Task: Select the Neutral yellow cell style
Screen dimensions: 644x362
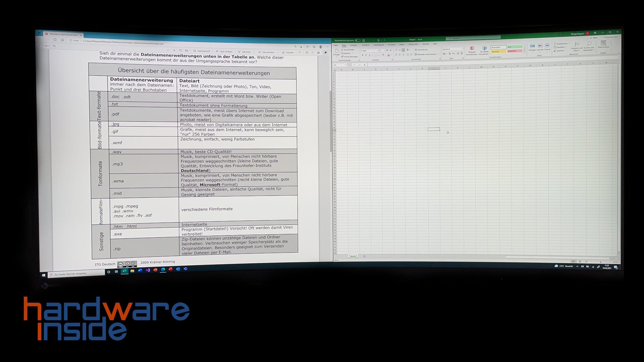Action: tap(498, 52)
